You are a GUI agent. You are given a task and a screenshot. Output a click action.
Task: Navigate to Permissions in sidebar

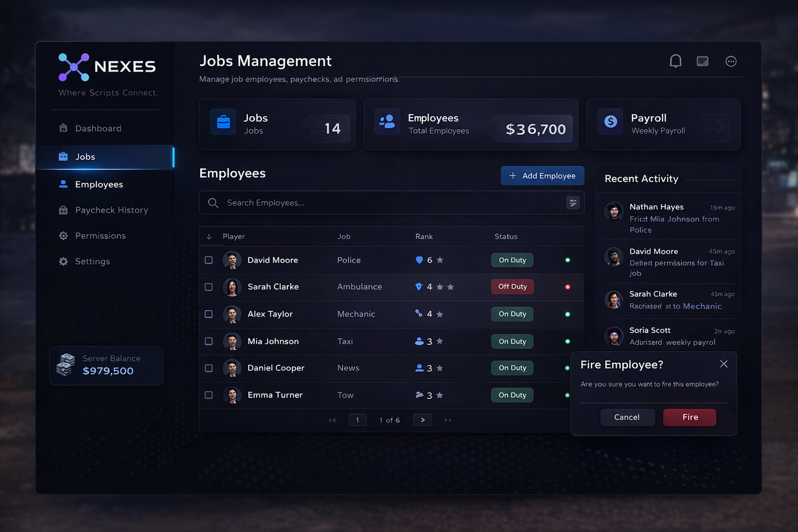tap(100, 236)
